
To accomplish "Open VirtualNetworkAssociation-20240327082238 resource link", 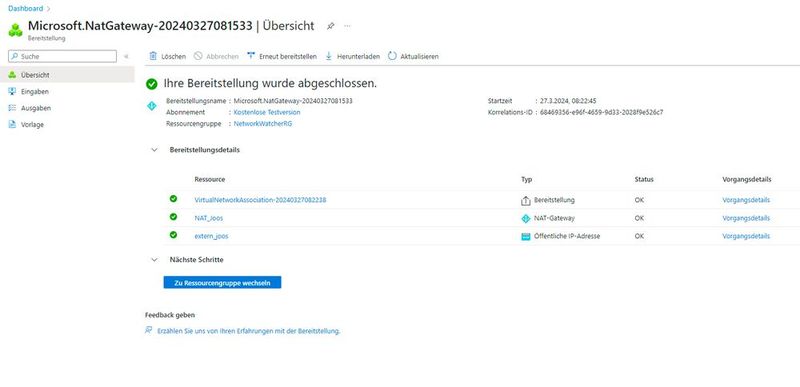I will [260, 200].
